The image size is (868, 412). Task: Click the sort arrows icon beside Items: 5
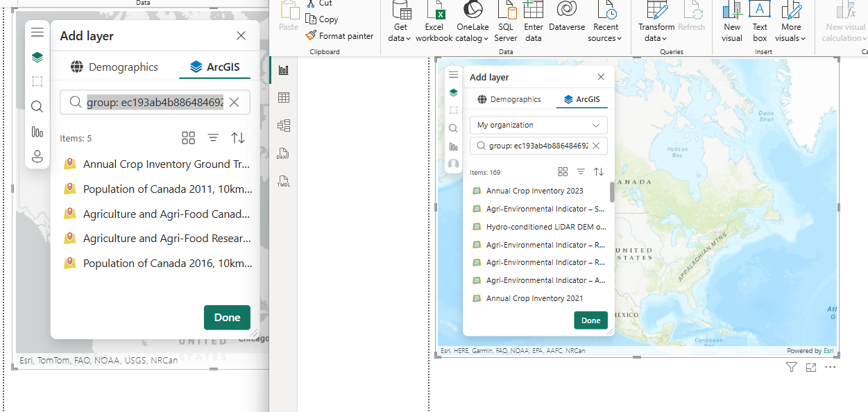click(x=238, y=138)
